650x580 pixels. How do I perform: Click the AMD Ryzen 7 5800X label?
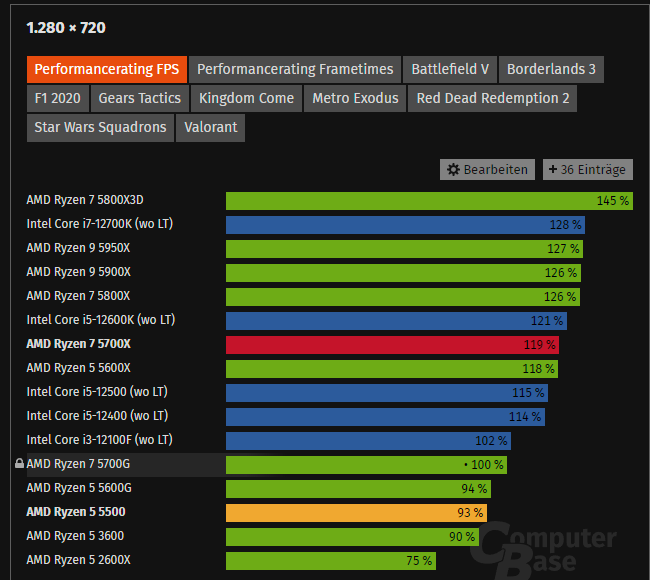[78, 296]
